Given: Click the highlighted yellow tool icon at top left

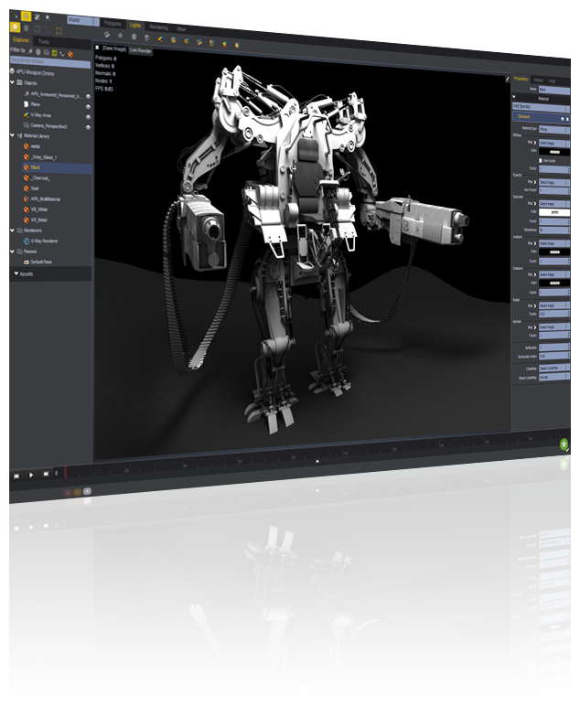Looking at the screenshot, I should point(26,16).
